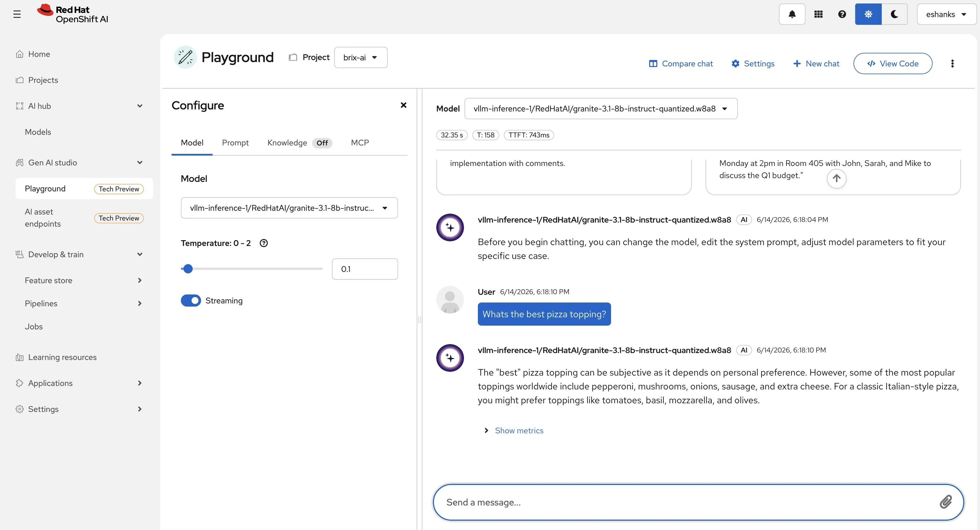Open the kebab more-options menu
This screenshot has width=980, height=530.
(952, 64)
